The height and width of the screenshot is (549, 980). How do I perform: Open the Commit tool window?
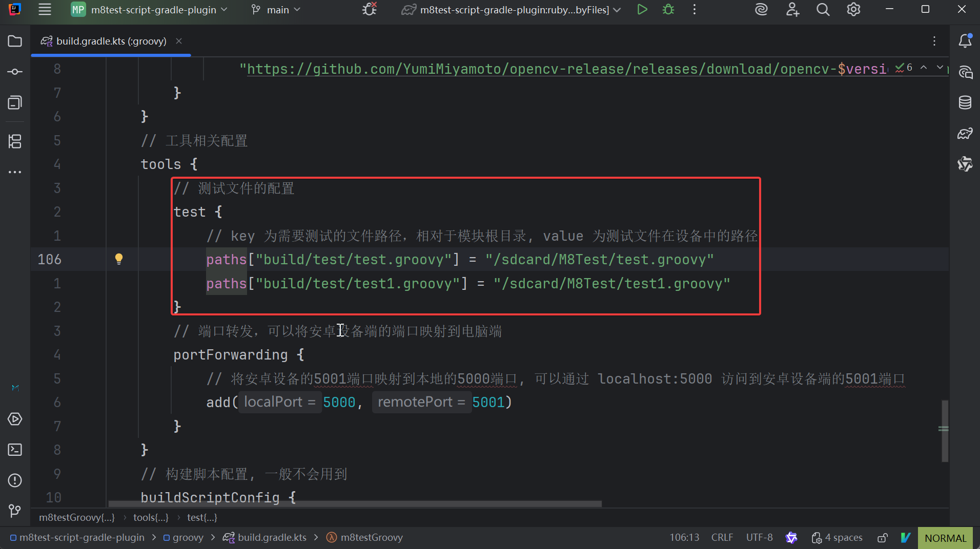pos(15,72)
